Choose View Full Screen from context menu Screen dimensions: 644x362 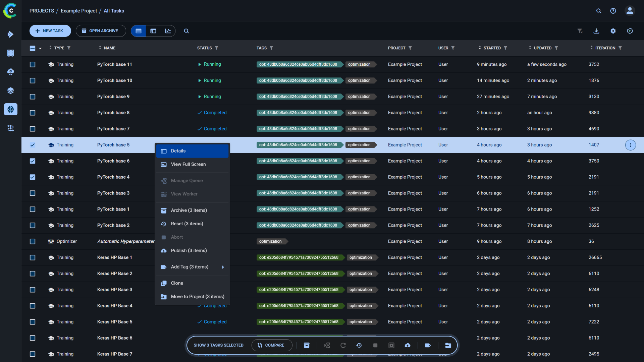pos(192,164)
